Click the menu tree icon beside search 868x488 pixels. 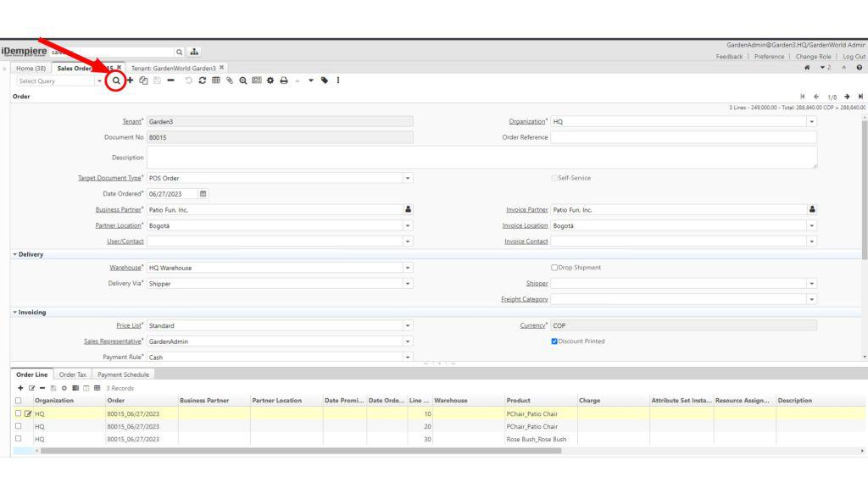(x=194, y=50)
